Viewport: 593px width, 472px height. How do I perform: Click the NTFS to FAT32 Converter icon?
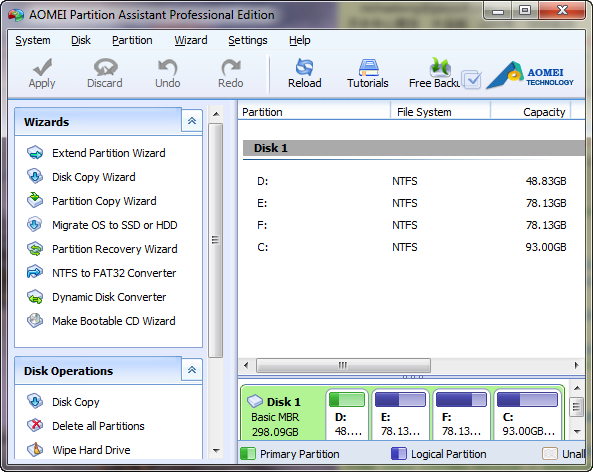pos(35,273)
